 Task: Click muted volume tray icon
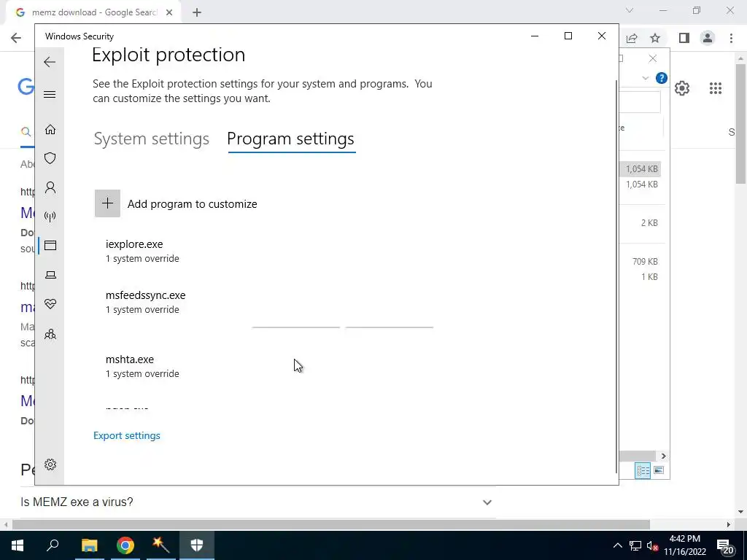[653, 545]
